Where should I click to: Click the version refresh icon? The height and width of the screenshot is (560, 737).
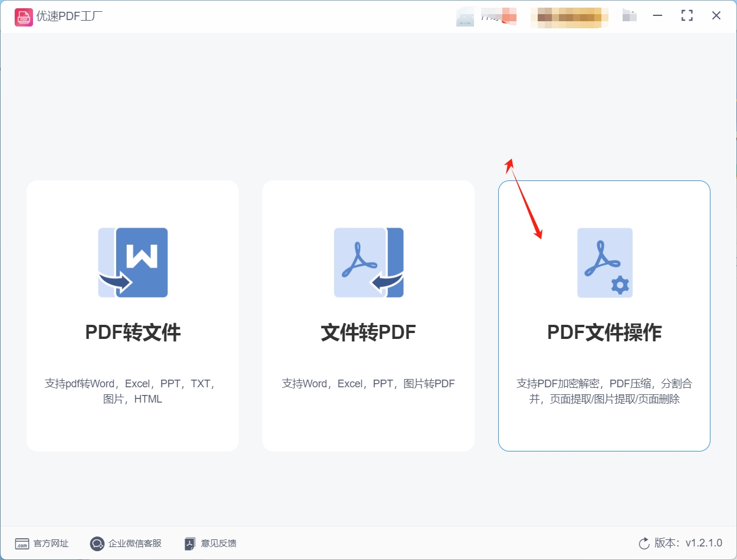click(644, 543)
